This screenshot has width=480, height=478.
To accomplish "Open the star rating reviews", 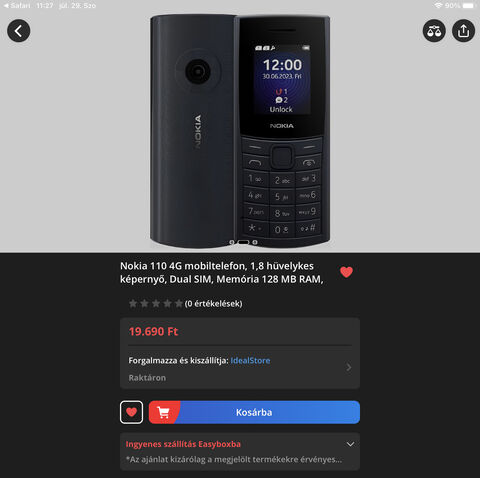I will click(x=156, y=304).
